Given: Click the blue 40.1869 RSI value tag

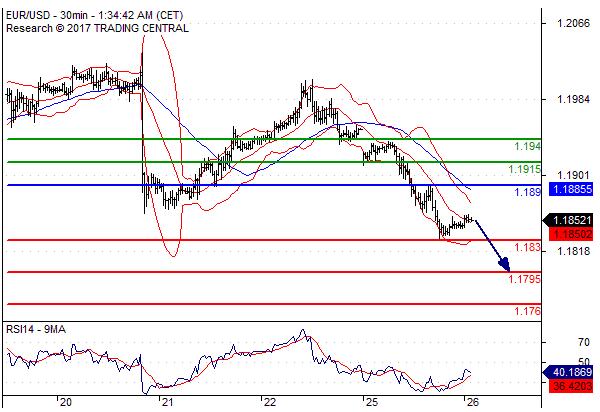Looking at the screenshot, I should (568, 372).
